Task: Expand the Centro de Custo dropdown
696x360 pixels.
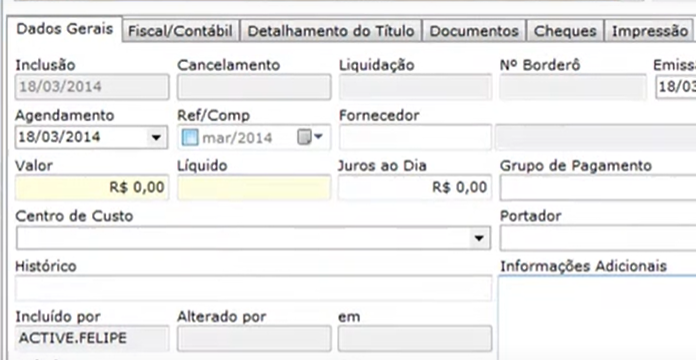Action: tap(478, 238)
